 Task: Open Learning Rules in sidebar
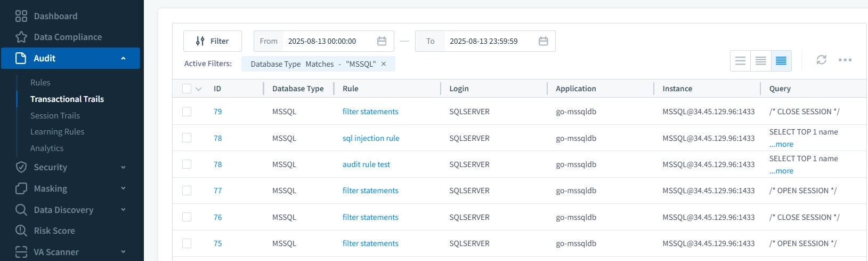pos(57,132)
